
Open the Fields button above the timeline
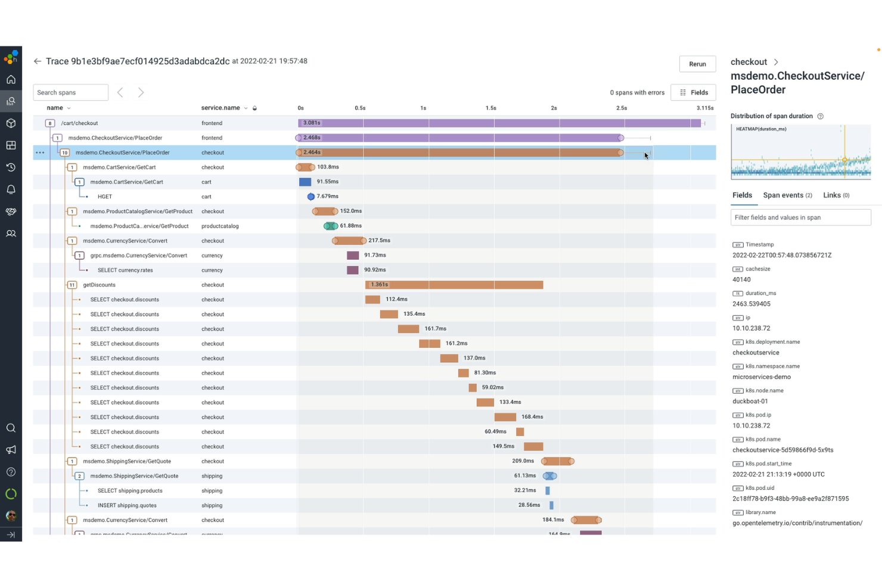click(693, 92)
